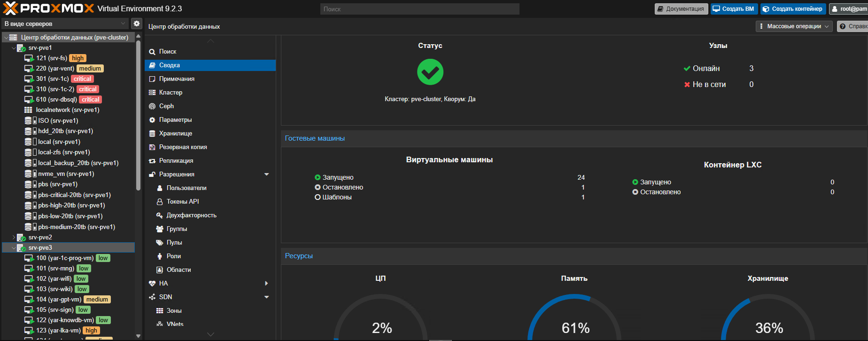Viewport: 868px width, 341px height.
Task: Expand the HA submenu arrow
Action: pos(267,284)
